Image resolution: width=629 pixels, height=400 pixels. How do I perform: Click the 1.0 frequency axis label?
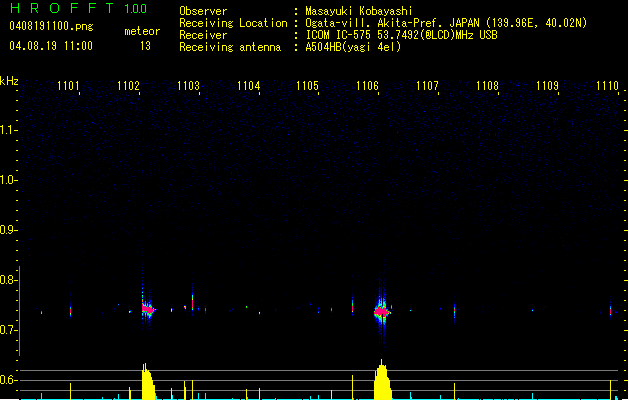[9, 180]
